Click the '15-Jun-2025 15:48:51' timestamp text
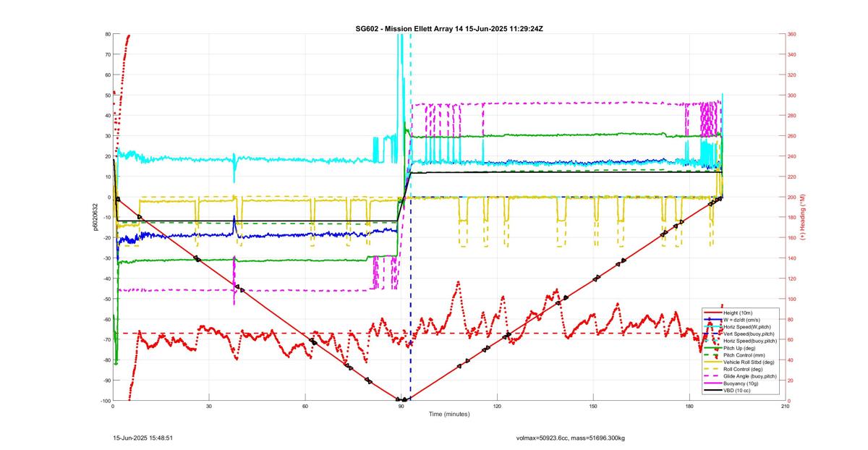The height and width of the screenshot is (450, 868). [x=142, y=438]
